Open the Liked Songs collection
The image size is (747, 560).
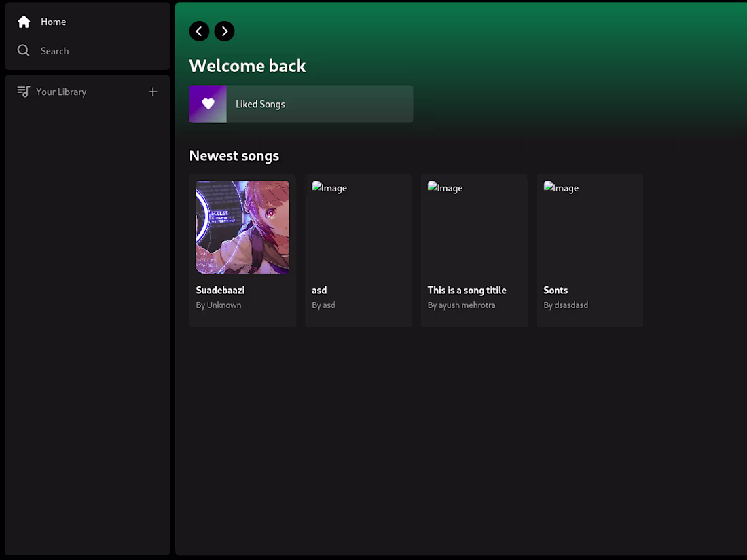301,104
